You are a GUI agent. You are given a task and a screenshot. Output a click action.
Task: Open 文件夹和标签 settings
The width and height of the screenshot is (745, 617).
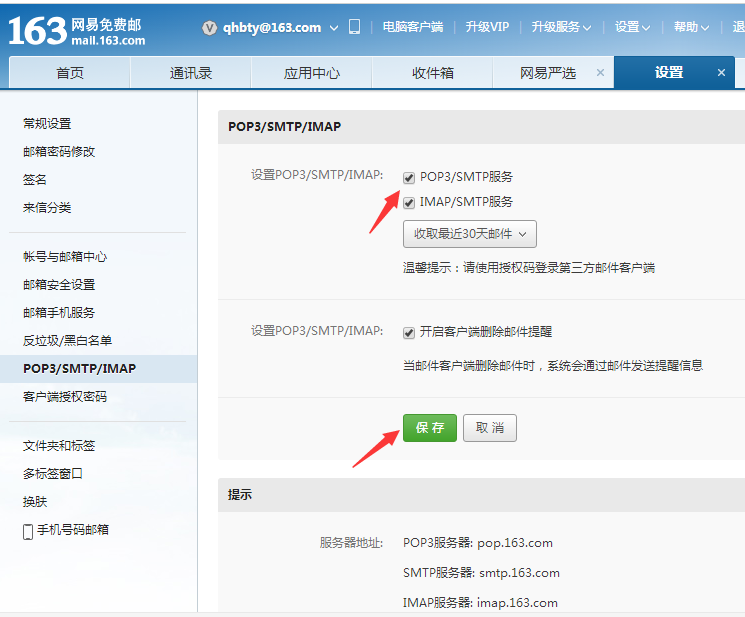[x=59, y=446]
